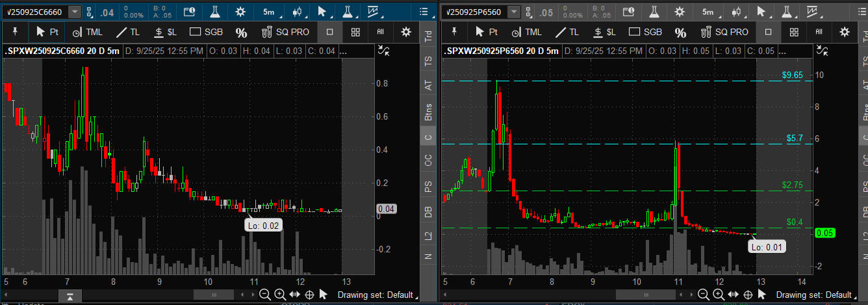
Task: Open the left chart's top-bar settings gear
Action: [x=240, y=12]
